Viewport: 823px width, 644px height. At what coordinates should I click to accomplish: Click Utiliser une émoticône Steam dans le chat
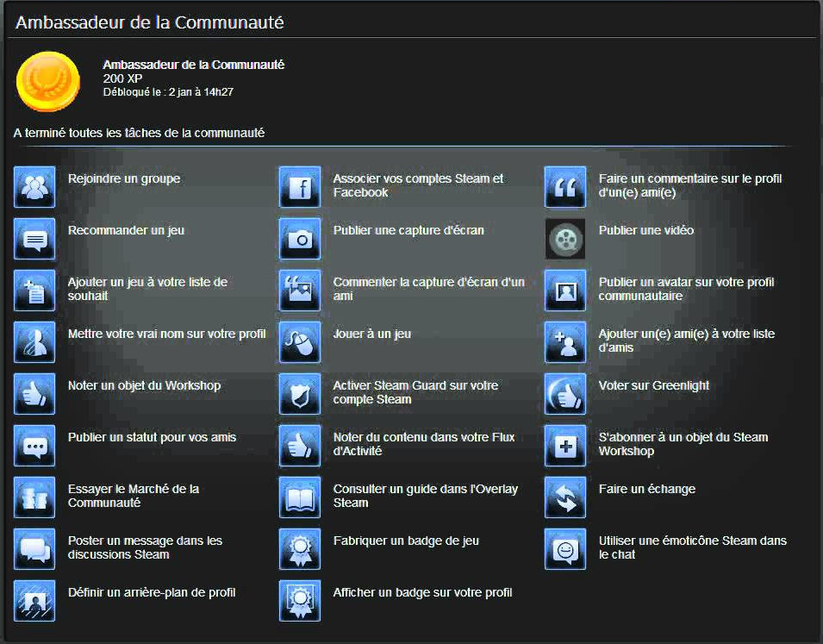[x=693, y=547]
